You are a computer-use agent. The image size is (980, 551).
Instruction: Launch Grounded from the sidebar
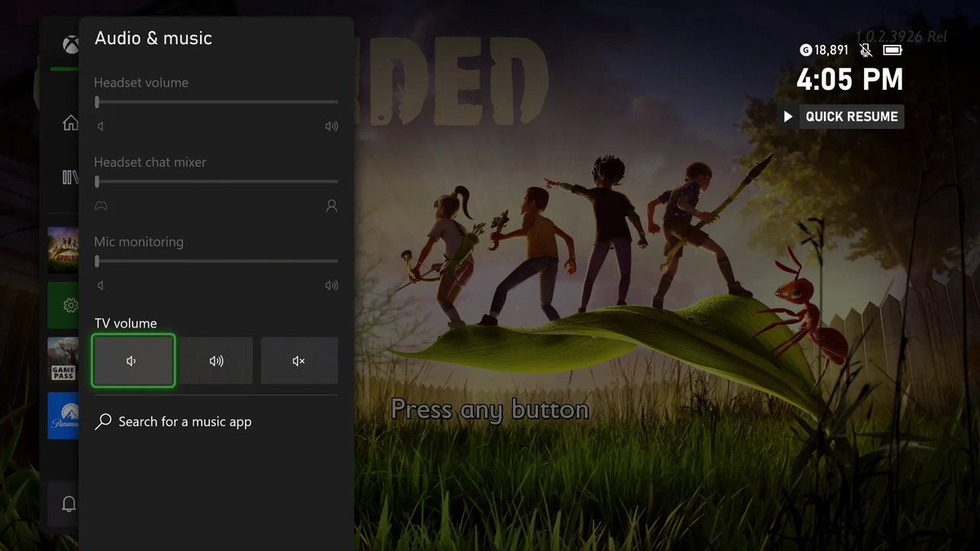click(64, 250)
